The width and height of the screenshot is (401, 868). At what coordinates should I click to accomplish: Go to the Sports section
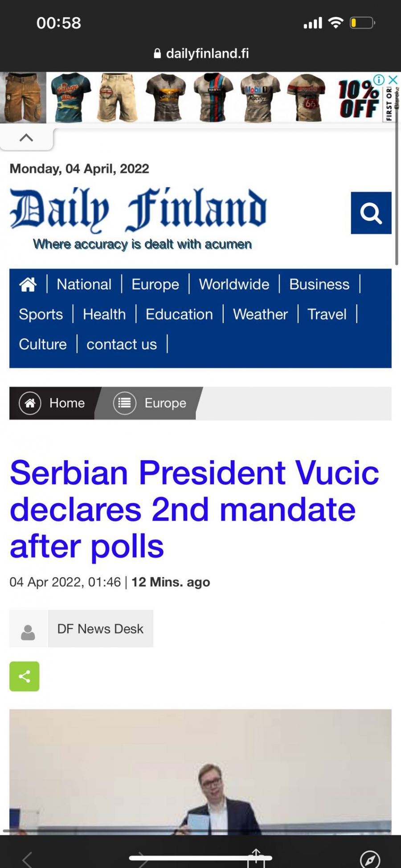coord(41,314)
